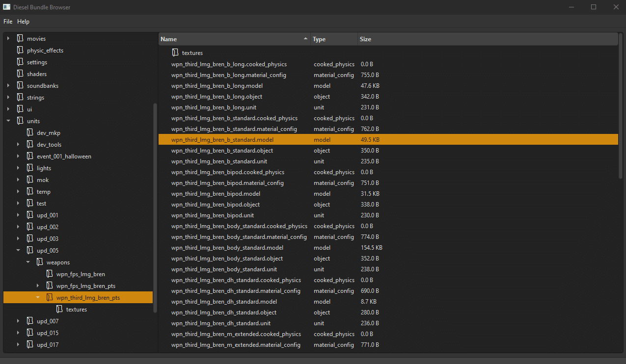Click the folder icon beside lights

point(30,168)
